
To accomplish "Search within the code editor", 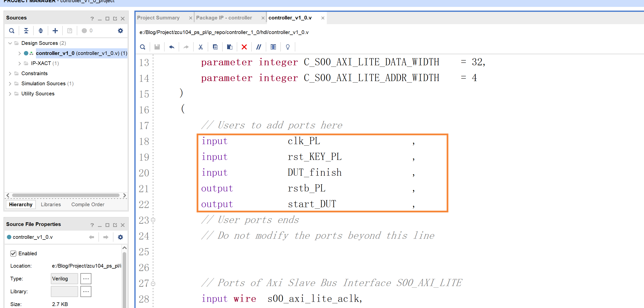I will pos(142,47).
